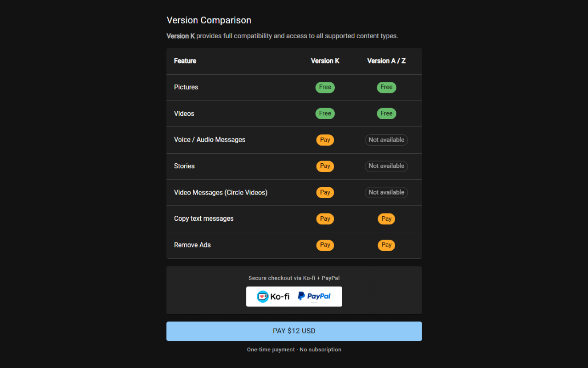Toggle the Pay badge for Remove Ads under Version A/Z
588x368 pixels.
[386, 245]
